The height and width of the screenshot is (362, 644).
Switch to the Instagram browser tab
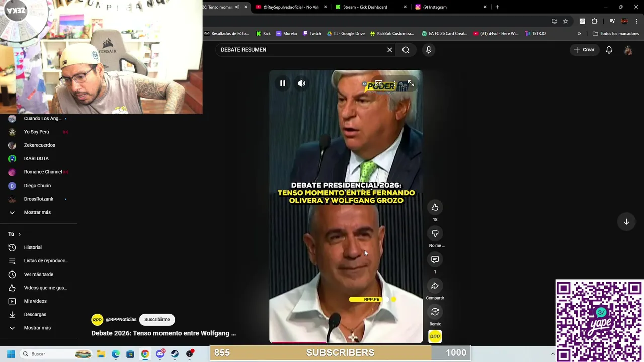click(450, 7)
